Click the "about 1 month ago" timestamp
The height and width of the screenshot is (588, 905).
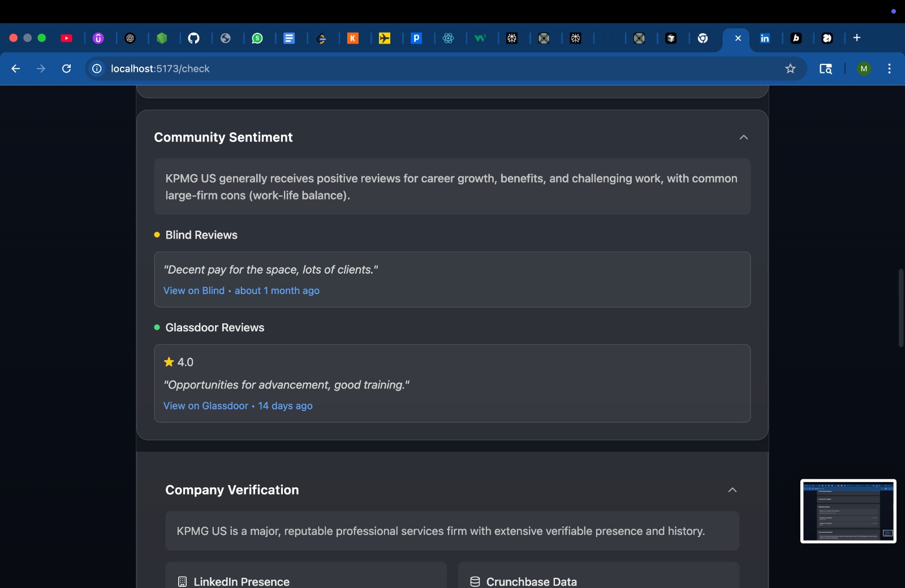(277, 291)
